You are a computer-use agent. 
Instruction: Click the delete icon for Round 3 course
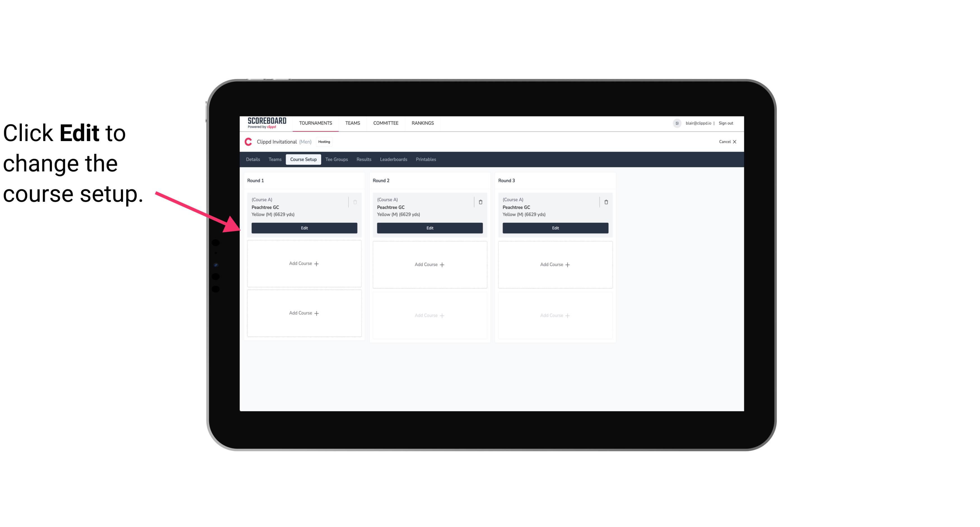coord(606,202)
